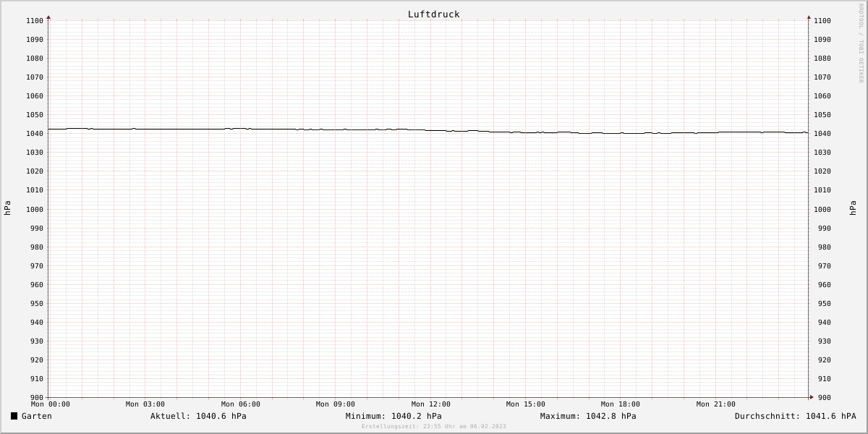The height and width of the screenshot is (434, 868).
Task: Click the Durchschnitt: 1041.6 hPA value
Action: (796, 416)
